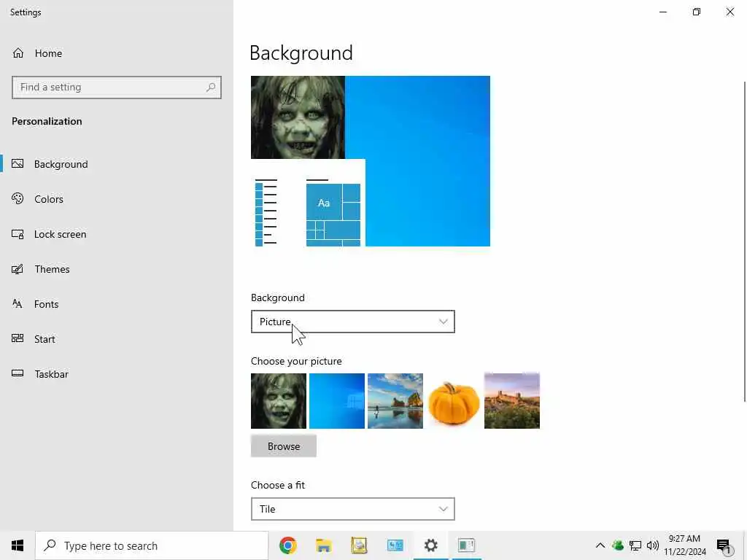Expand the Choose a fit dropdown showing Tile
Image resolution: width=747 pixels, height=560 pixels.
[x=352, y=509]
